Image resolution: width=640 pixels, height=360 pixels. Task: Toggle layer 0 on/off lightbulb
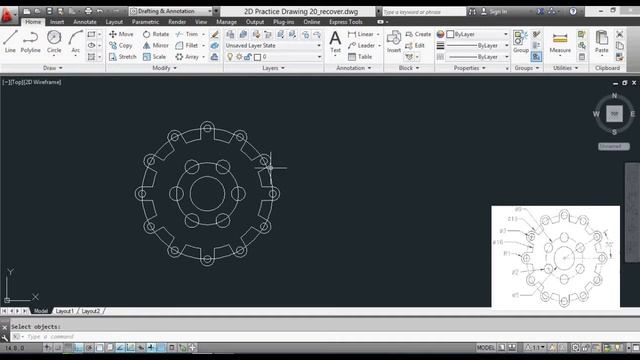pyautogui.click(x=230, y=57)
